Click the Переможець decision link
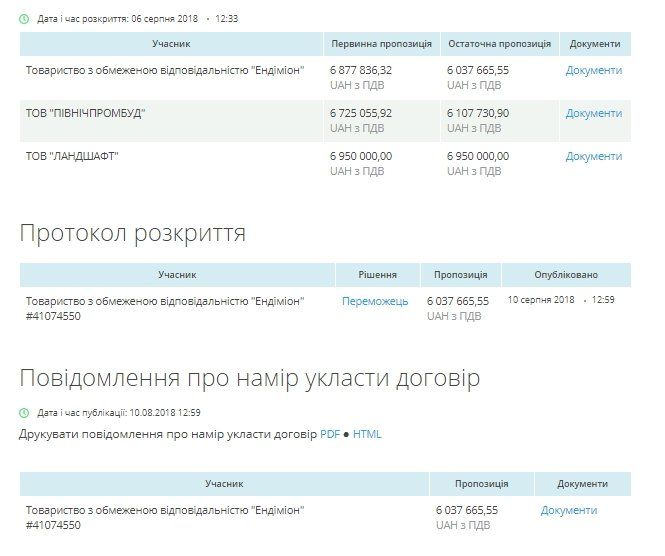 [x=375, y=301]
